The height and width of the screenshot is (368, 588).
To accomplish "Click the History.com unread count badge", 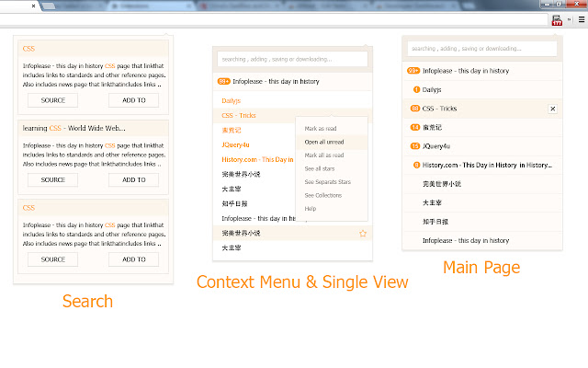I will [x=416, y=165].
